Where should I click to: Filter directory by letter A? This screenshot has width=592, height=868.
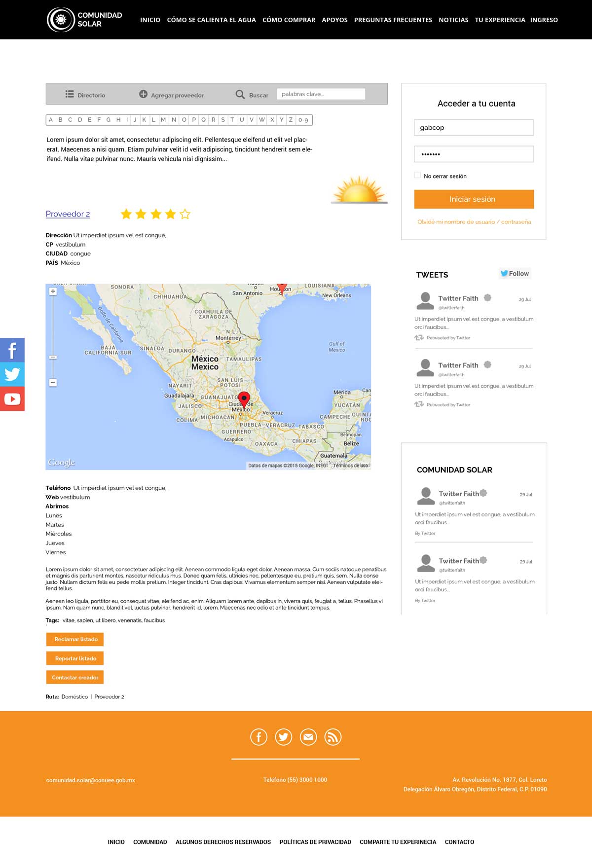point(50,120)
